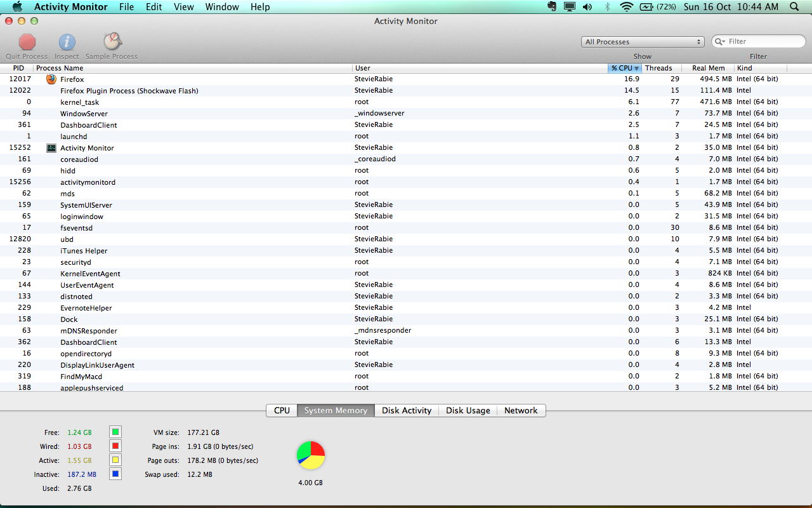The height and width of the screenshot is (508, 812).
Task: Select the DashboardClient row with PID 361
Action: pyautogui.click(x=406, y=125)
